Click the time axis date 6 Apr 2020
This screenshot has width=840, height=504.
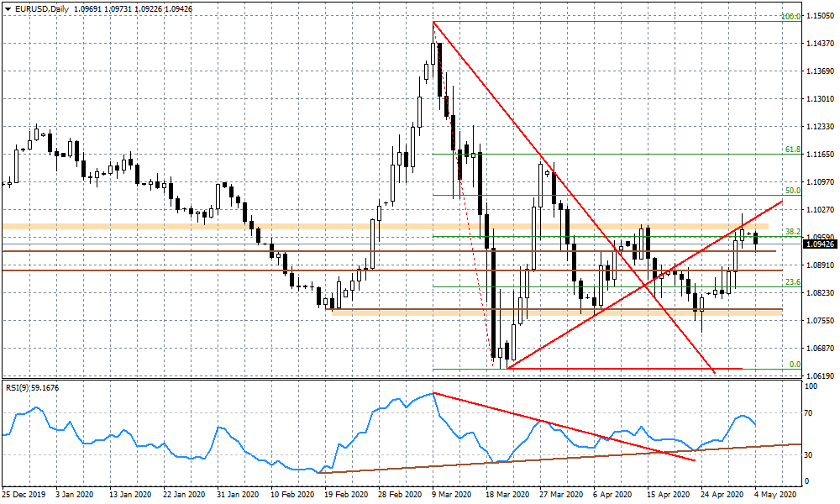612,495
